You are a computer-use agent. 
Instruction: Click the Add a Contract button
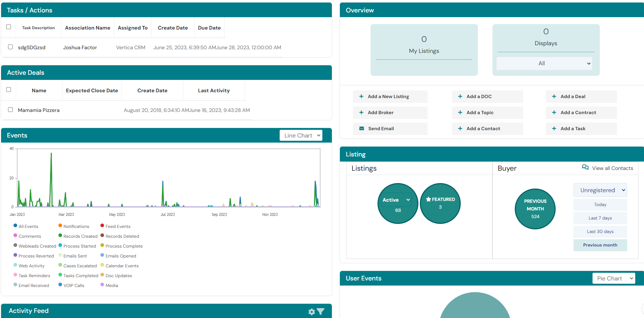(581, 113)
